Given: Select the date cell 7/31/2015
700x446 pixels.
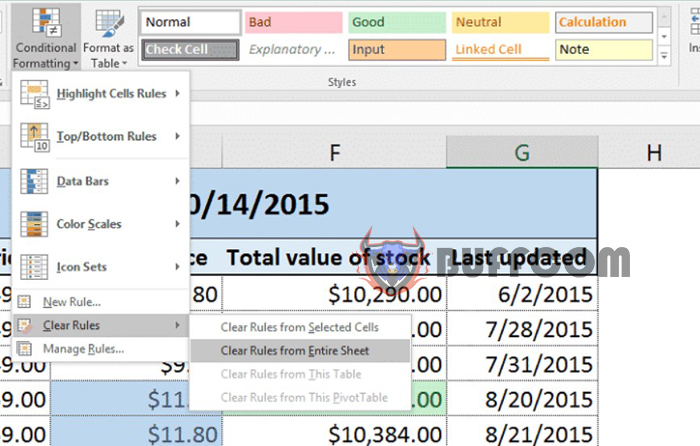Looking at the screenshot, I should pos(522,364).
